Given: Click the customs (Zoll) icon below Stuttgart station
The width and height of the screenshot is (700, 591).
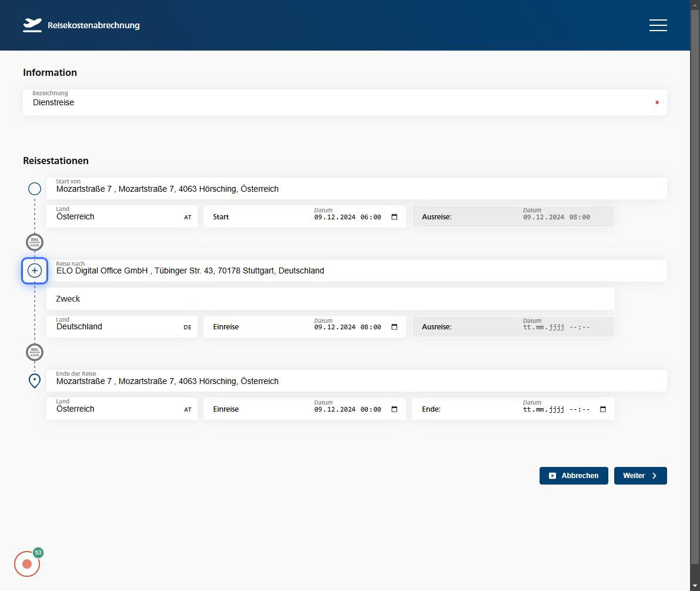Looking at the screenshot, I should click(x=35, y=352).
